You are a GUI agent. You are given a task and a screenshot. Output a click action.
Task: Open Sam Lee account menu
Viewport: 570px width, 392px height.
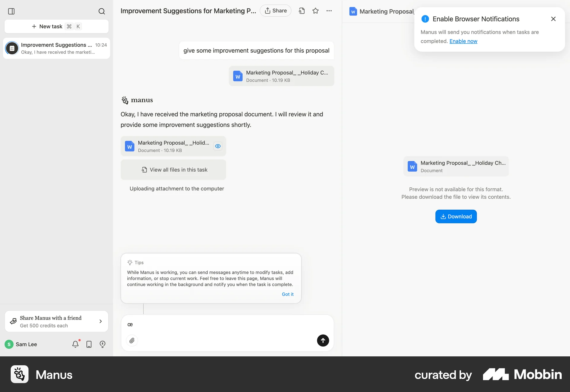tap(21, 344)
